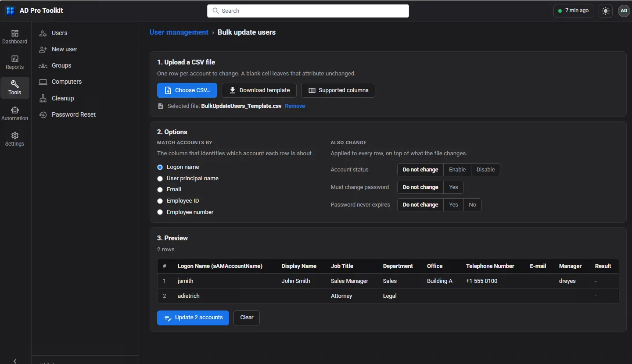Click the Logon Name (sAMAccountName) column header
The image size is (632, 364).
220,266
